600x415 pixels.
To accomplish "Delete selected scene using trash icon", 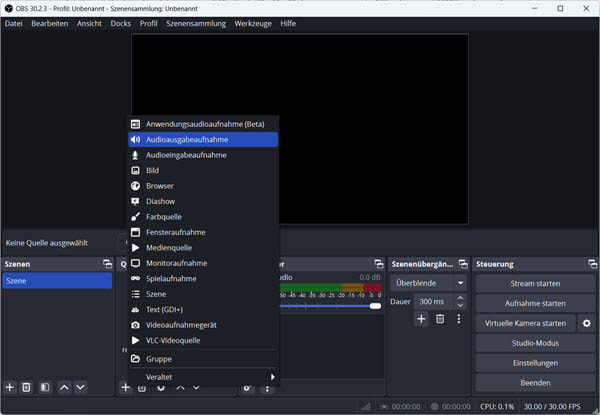I will (x=27, y=387).
